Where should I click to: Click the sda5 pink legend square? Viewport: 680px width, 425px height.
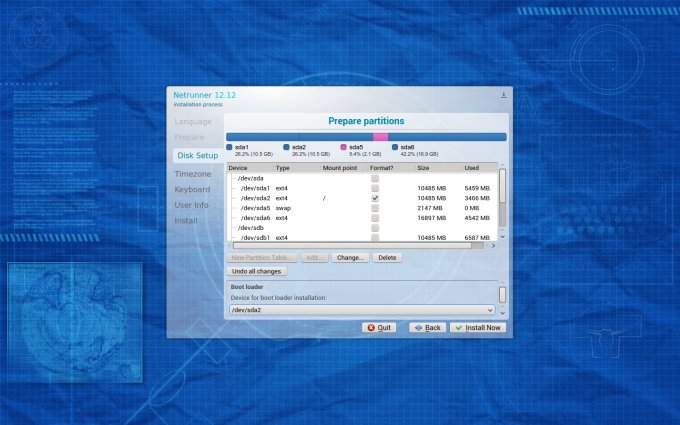[343, 146]
